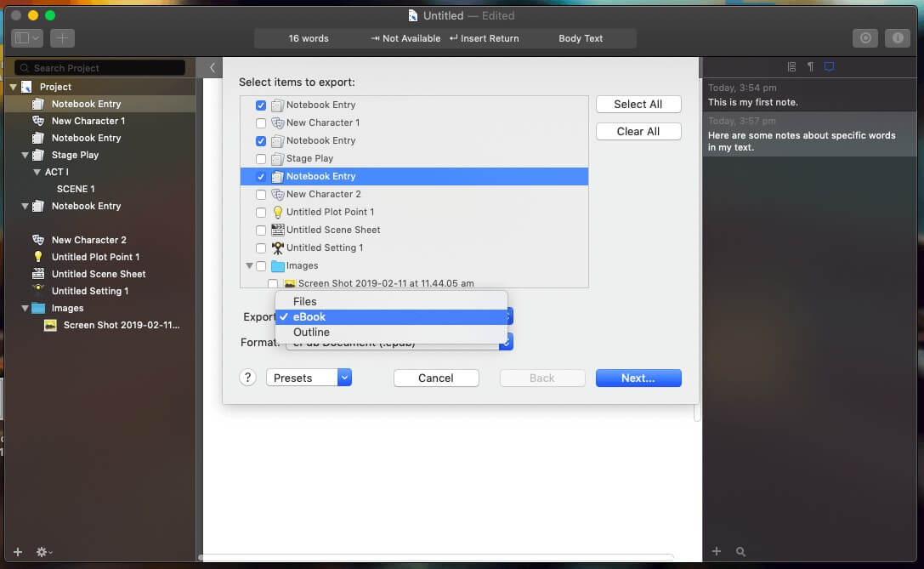Click the Search Project input field
The height and width of the screenshot is (569, 924).
[x=100, y=68]
